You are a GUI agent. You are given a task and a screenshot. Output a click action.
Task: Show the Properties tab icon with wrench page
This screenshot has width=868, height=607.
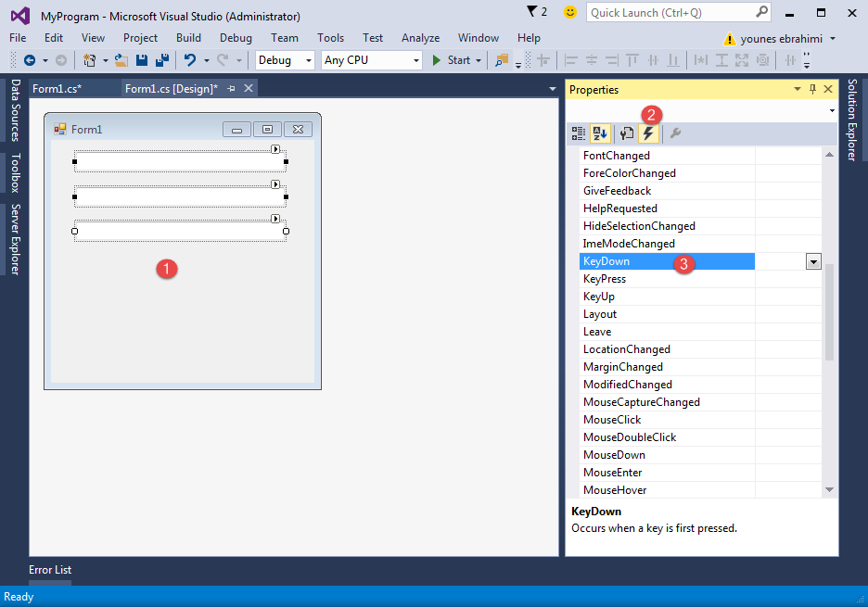click(627, 133)
